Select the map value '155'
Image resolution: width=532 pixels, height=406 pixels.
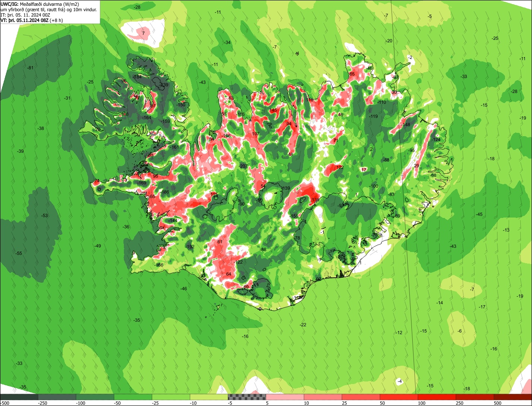[295, 216]
